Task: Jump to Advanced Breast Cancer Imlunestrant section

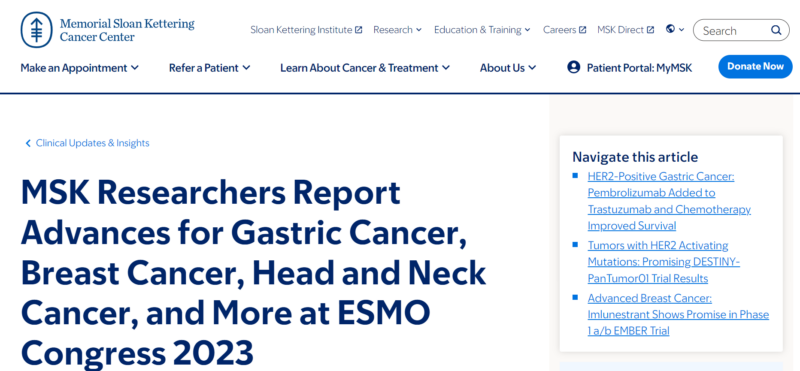Action: pyautogui.click(x=678, y=314)
